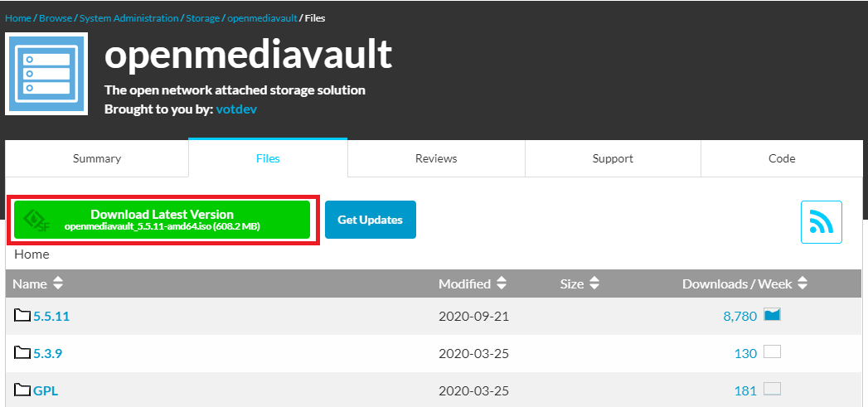This screenshot has height=407, width=868.
Task: Click the downloads chart icon for 5.3.9
Action: tap(772, 352)
